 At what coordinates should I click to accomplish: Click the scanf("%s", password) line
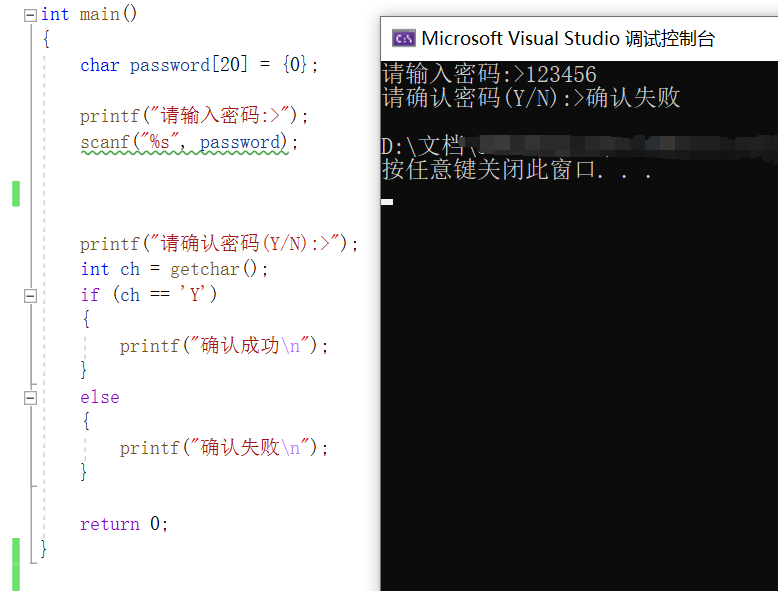click(x=189, y=142)
